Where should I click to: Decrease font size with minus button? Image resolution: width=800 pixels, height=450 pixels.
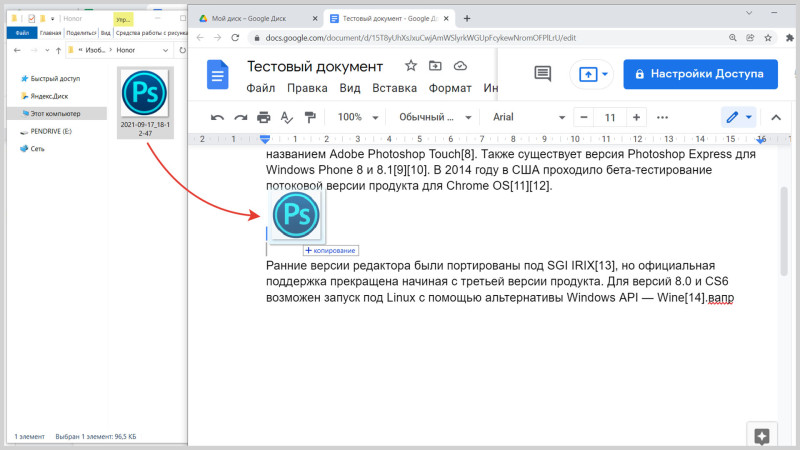point(584,117)
